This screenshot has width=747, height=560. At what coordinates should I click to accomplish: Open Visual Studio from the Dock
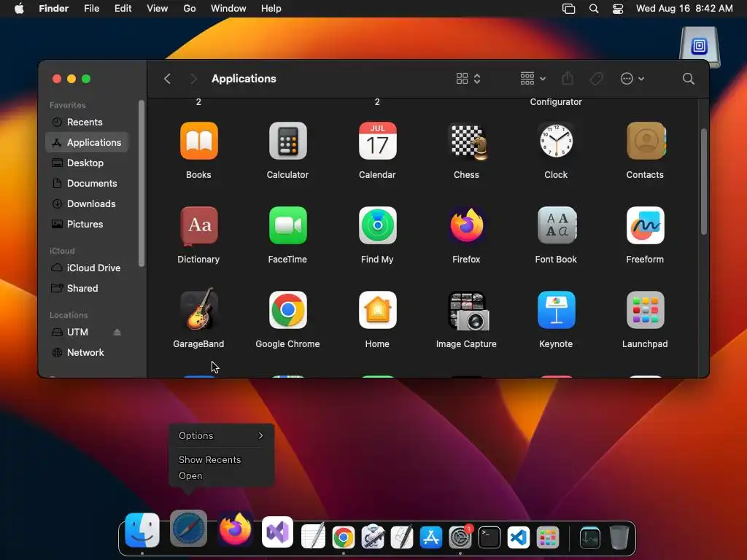pyautogui.click(x=277, y=532)
